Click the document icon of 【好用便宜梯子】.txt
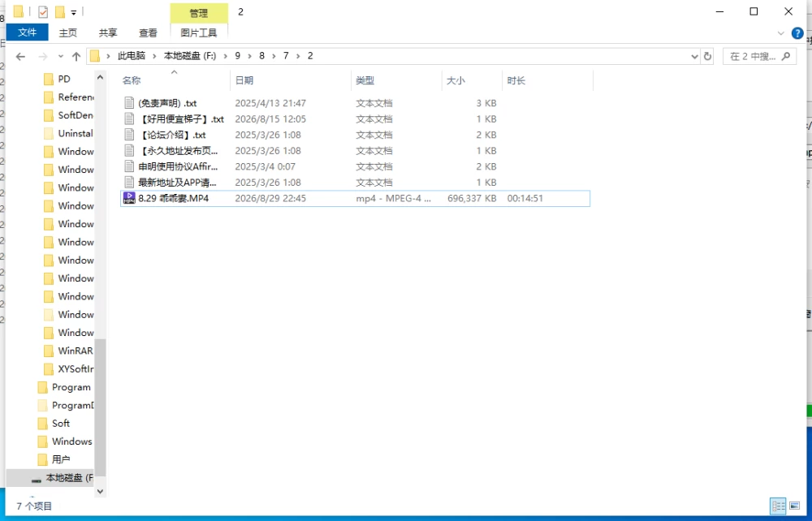812x521 pixels. click(x=129, y=118)
